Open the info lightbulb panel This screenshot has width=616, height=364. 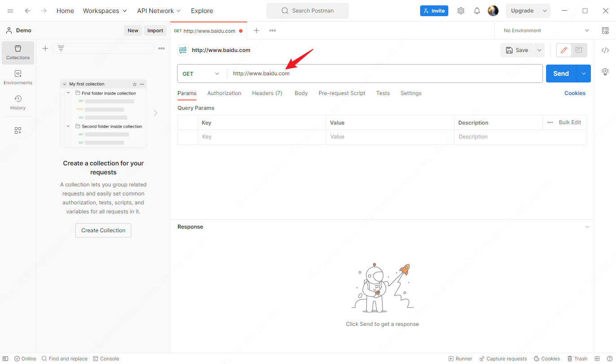pyautogui.click(x=605, y=71)
